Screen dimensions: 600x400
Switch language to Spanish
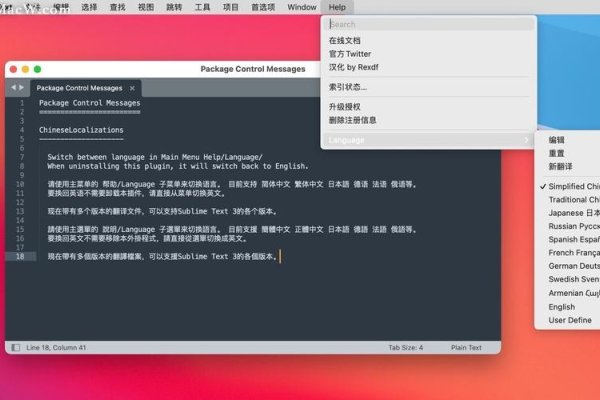(x=567, y=239)
